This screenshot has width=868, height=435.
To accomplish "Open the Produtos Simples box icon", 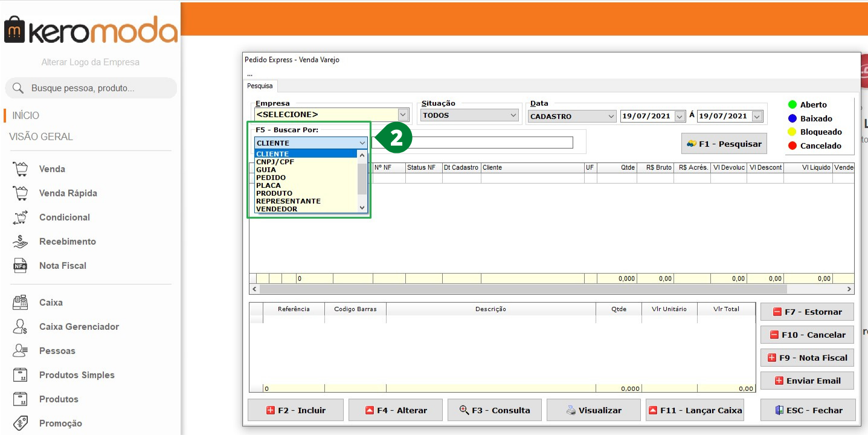I will pyautogui.click(x=21, y=375).
